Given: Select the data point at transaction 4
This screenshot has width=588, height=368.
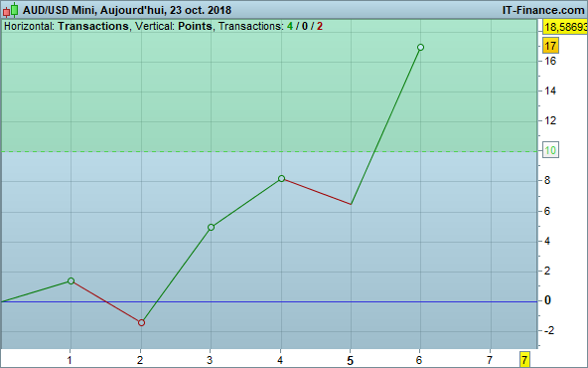Looking at the screenshot, I should tap(282, 178).
